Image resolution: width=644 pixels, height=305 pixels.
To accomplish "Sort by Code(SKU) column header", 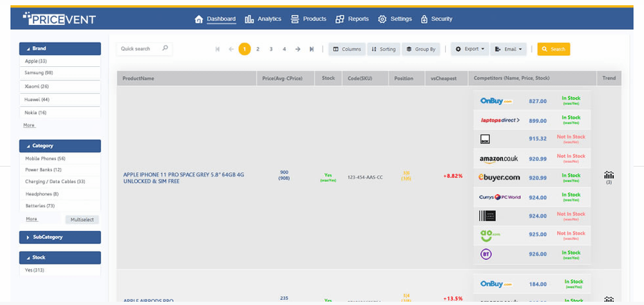I will (x=365, y=79).
